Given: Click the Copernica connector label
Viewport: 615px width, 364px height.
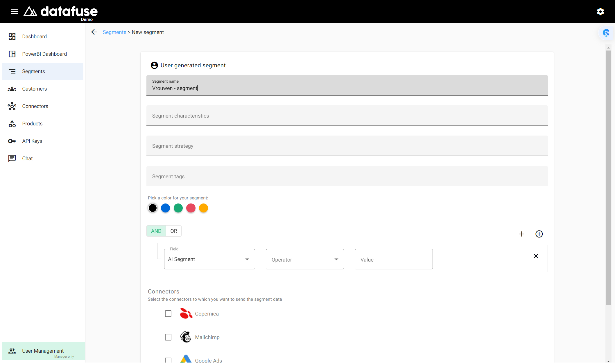Looking at the screenshot, I should (207, 314).
